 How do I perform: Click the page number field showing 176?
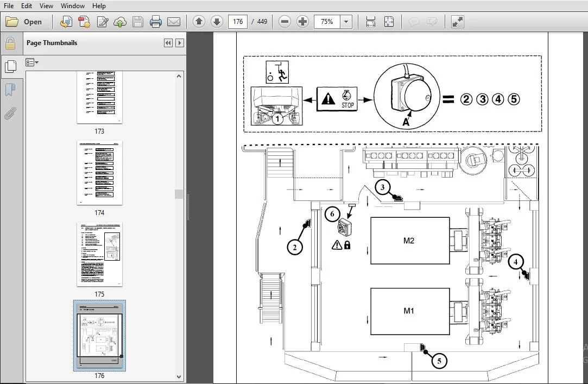238,22
